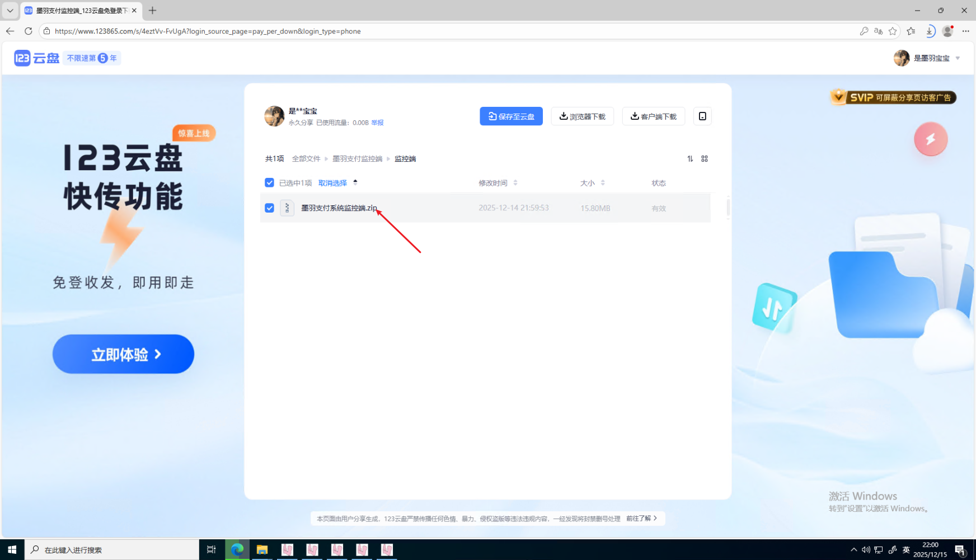Navigate to 全部文件 breadcrumb
The height and width of the screenshot is (560, 976).
(306, 159)
